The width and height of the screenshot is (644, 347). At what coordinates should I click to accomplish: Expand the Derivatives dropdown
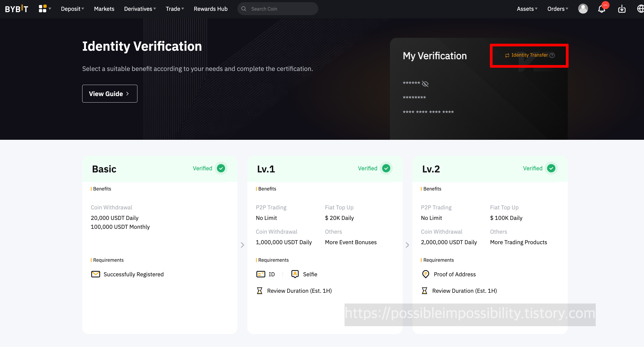140,9
